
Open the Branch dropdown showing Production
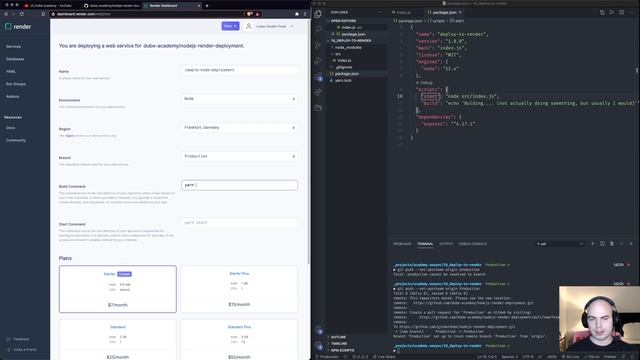pos(240,156)
